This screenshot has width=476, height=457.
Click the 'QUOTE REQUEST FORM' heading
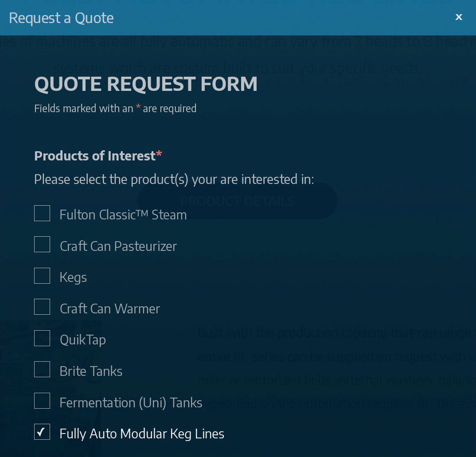pyautogui.click(x=146, y=84)
